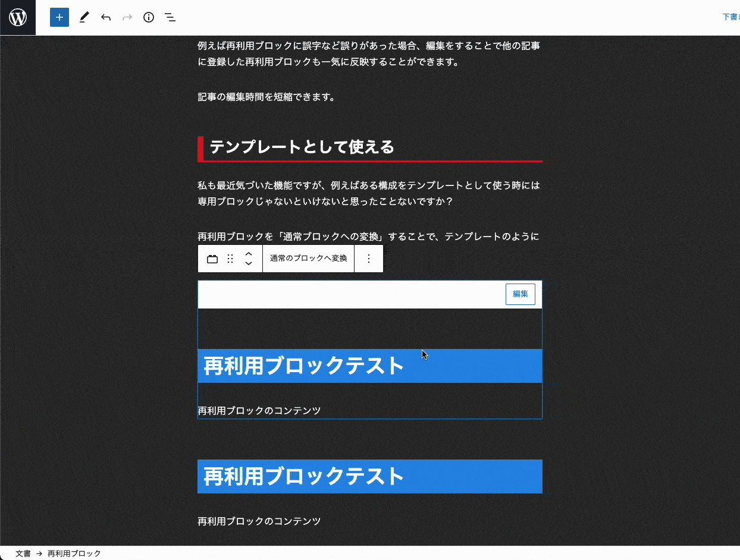Select the pencil Tools icon
Screen dimensions: 740x560
[84, 17]
